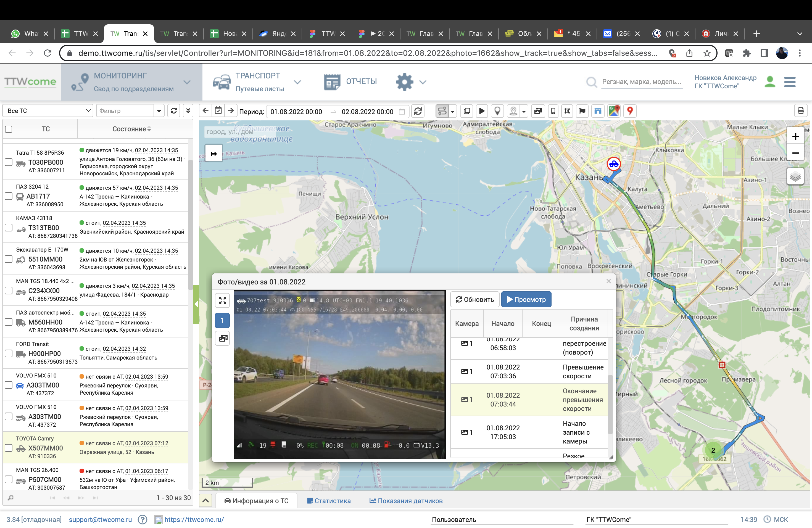Zoom in the map with plus button
812x528 pixels.
795,137
